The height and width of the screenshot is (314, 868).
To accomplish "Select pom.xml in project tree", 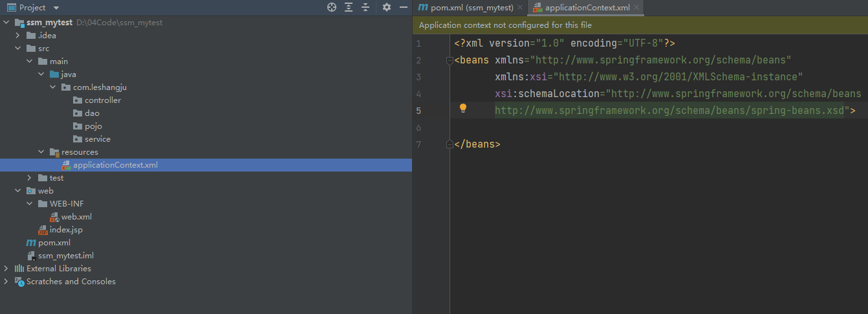I will point(54,243).
